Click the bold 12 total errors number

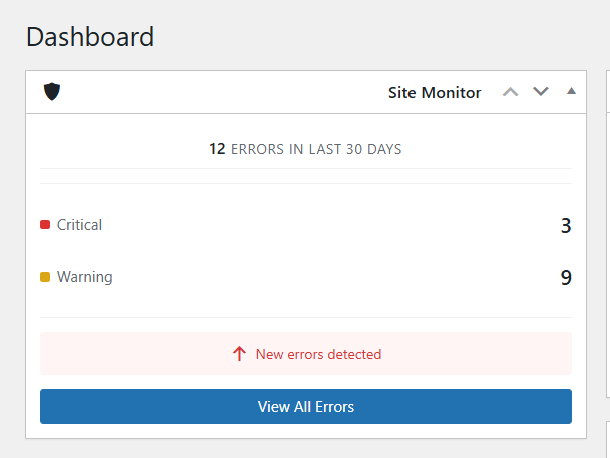click(217, 149)
